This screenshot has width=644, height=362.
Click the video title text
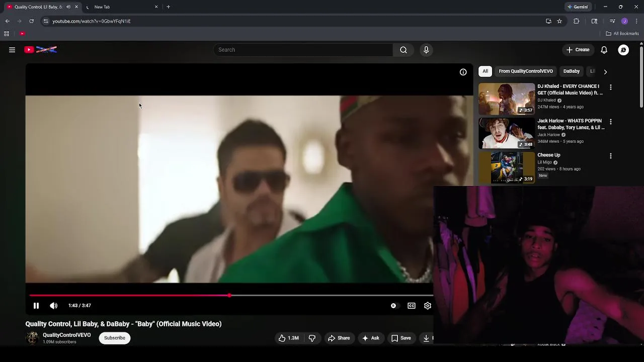point(124,324)
